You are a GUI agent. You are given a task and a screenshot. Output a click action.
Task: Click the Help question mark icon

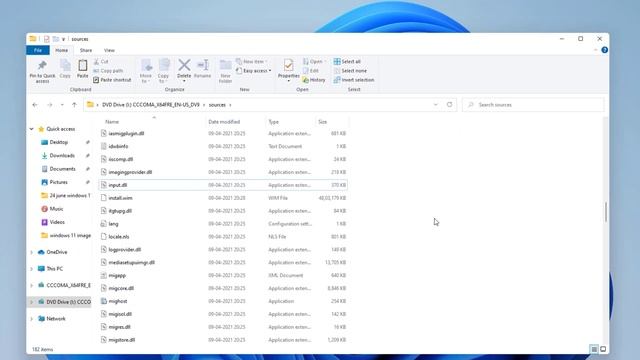click(x=604, y=50)
